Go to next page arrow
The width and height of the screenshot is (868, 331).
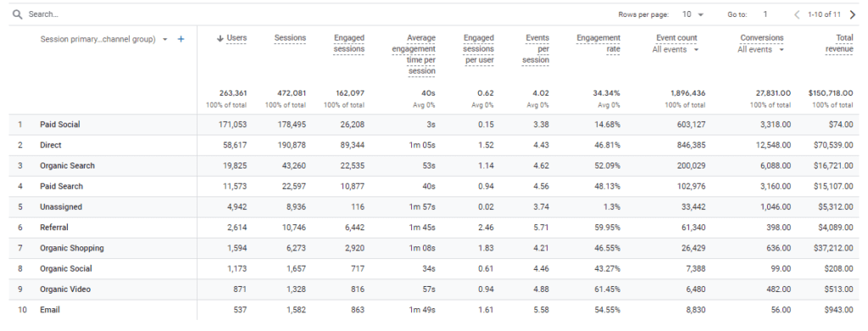pyautogui.click(x=852, y=14)
